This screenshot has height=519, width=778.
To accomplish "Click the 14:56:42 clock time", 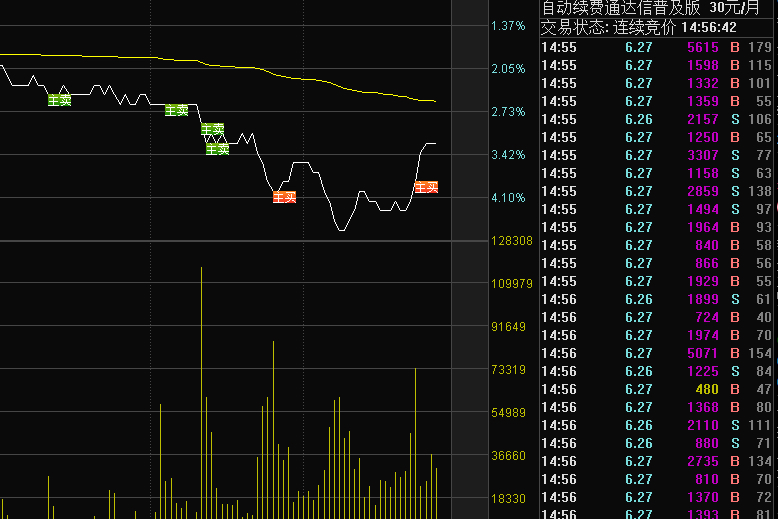I will pos(709,27).
